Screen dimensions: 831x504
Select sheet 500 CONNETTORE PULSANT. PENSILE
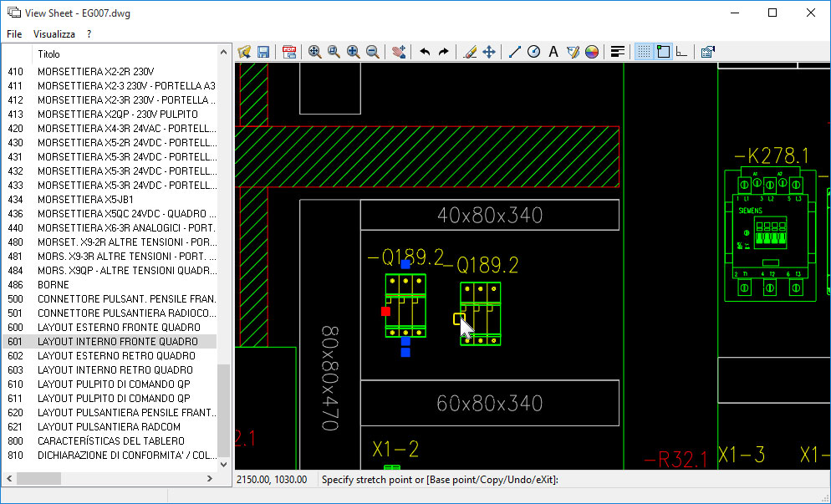pyautogui.click(x=110, y=299)
